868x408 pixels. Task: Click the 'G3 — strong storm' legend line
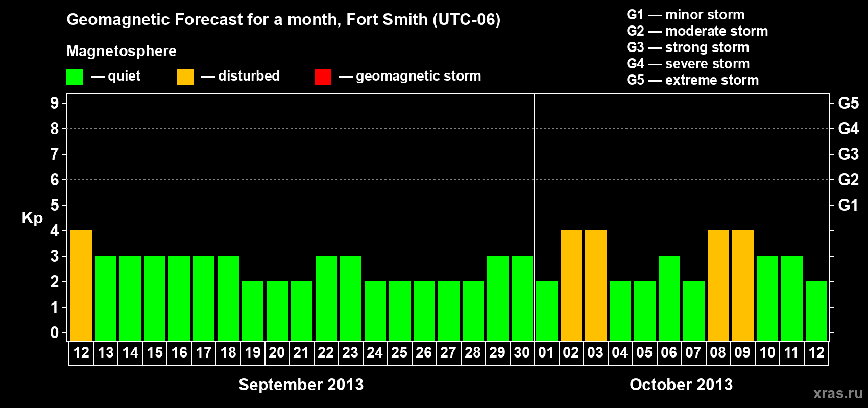(x=688, y=47)
